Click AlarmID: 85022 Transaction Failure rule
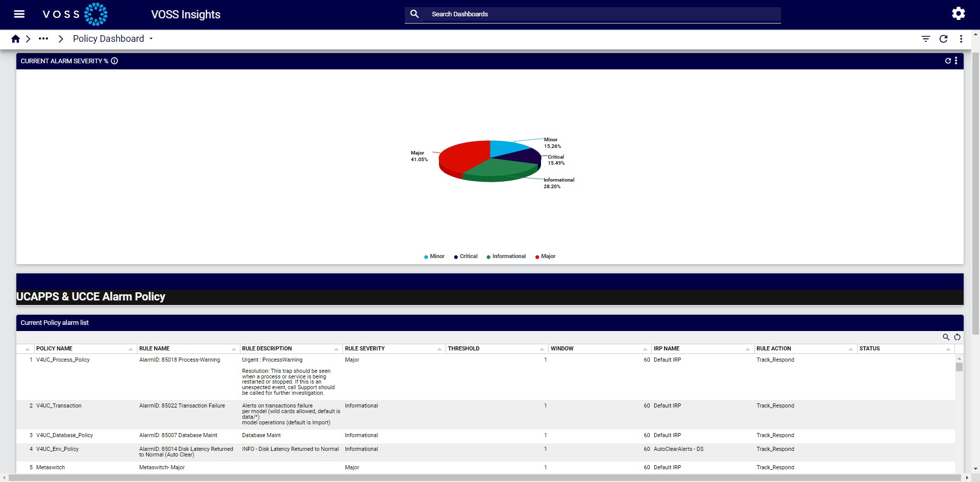 tap(182, 406)
